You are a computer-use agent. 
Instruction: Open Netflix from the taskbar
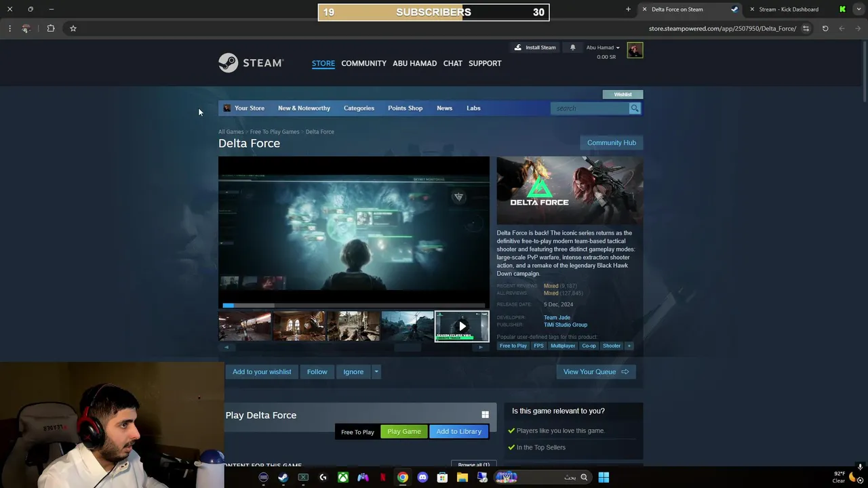point(383,477)
